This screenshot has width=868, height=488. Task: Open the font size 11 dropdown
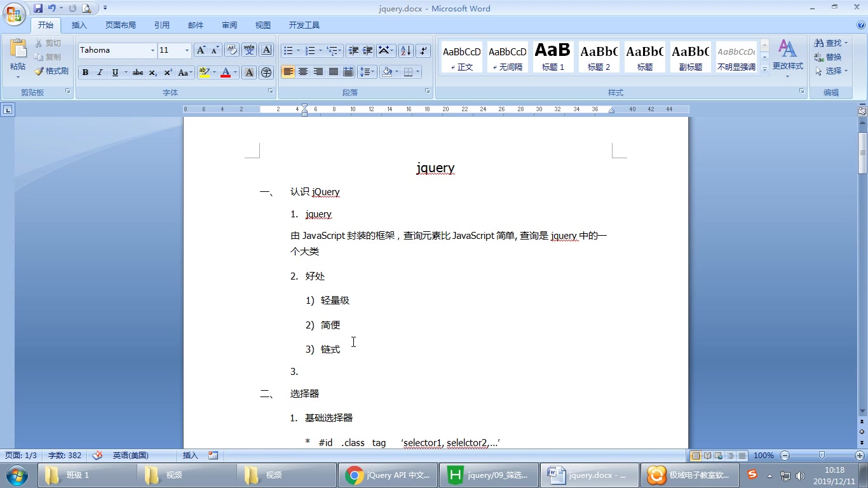[x=187, y=50]
